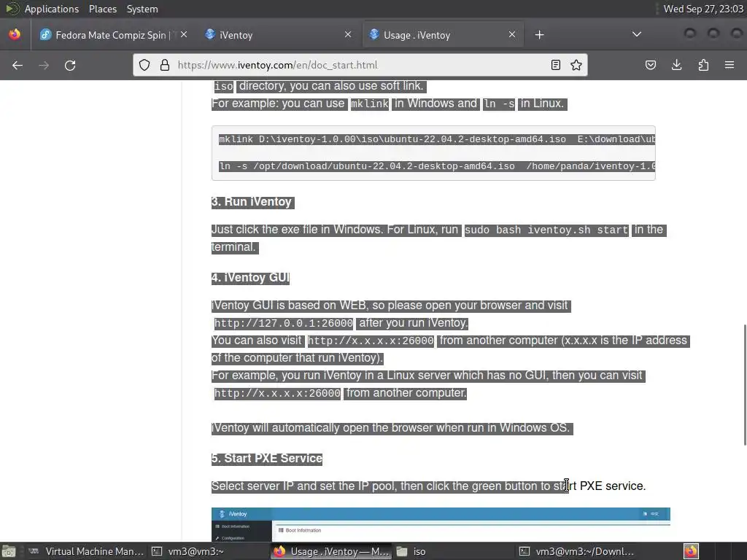The width and height of the screenshot is (747, 560).
Task: Switch to the iVentoy tab
Action: point(278,35)
